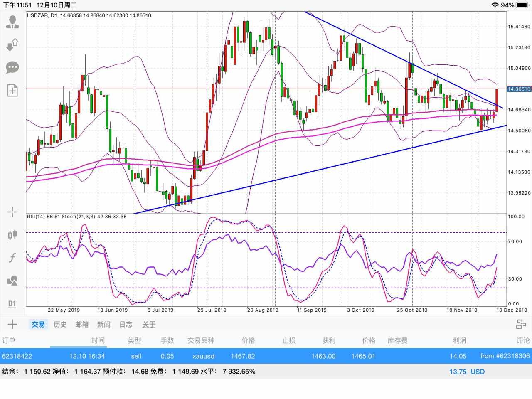
Task: Sort by the 类型 column header
Action: coord(134,340)
